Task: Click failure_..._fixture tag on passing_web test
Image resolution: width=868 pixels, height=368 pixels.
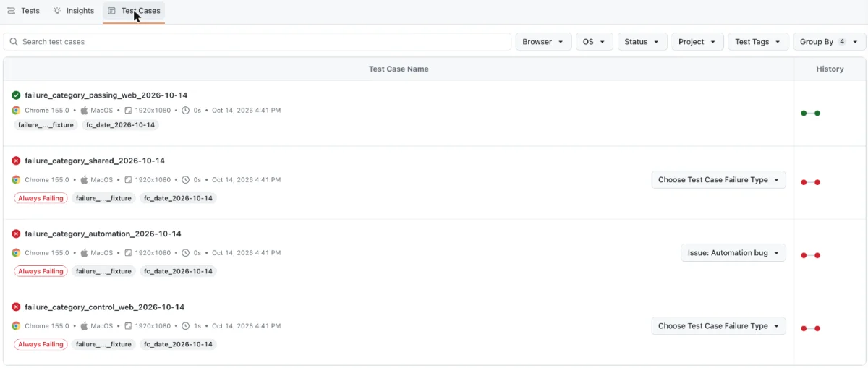Action: coord(46,125)
